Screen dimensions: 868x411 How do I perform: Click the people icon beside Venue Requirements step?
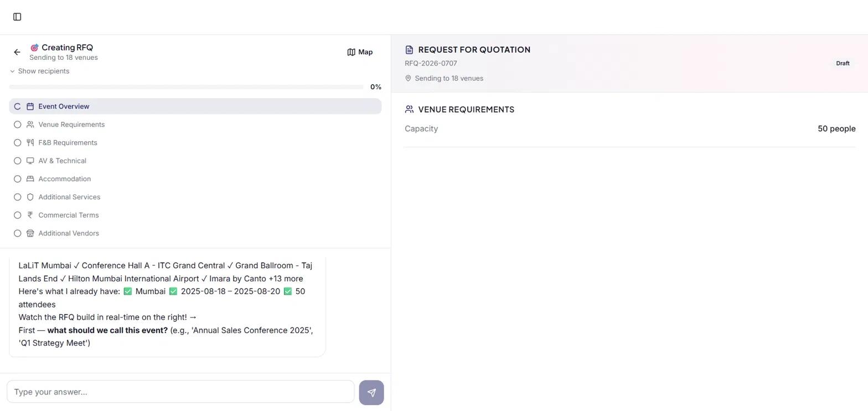pos(30,125)
